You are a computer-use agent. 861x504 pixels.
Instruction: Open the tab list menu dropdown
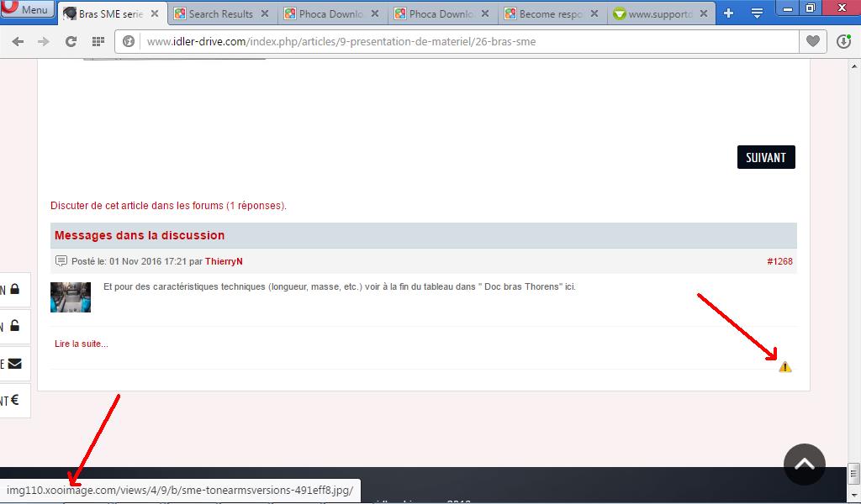(x=757, y=13)
